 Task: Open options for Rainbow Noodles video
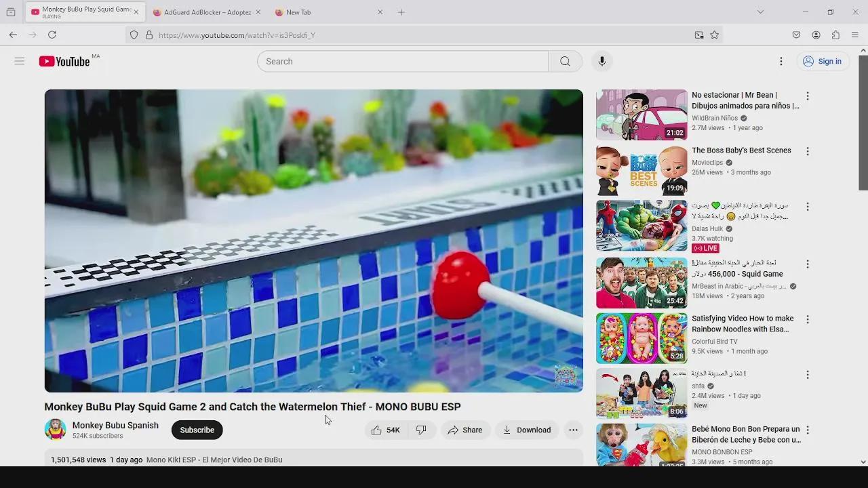(x=808, y=319)
